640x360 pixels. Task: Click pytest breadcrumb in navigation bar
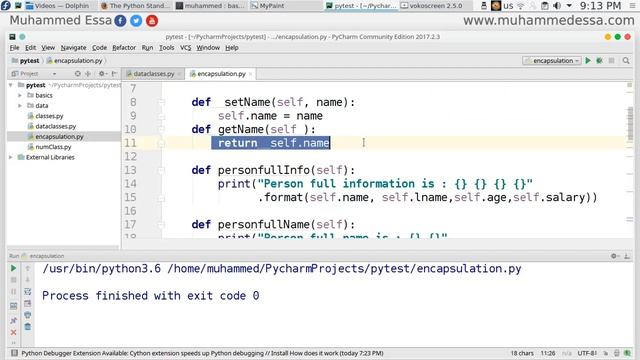[25, 61]
